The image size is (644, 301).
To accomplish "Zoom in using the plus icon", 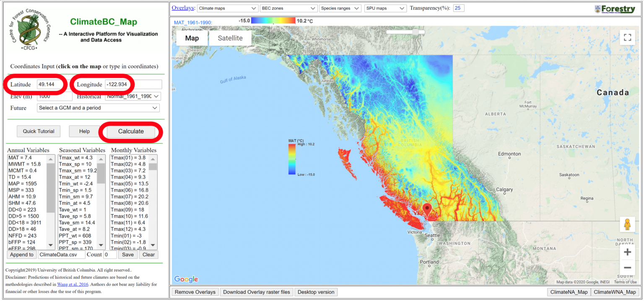I will coord(627,252).
